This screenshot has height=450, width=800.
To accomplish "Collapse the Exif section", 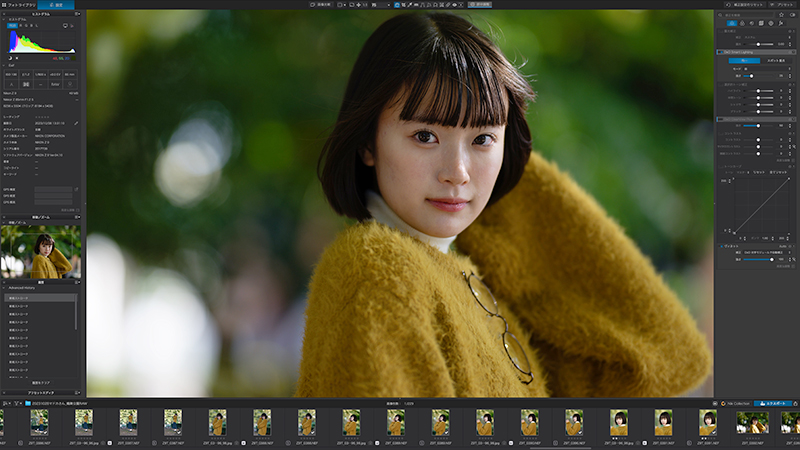I will pos(4,65).
